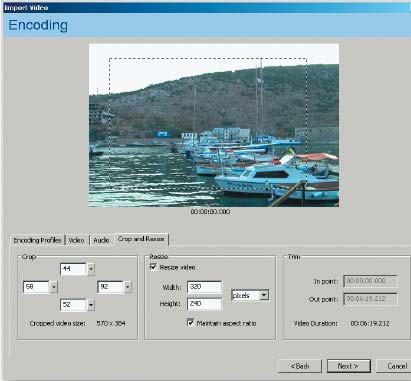The height and width of the screenshot is (381, 411).
Task: Expand the pixels unit dropdown
Action: click(264, 295)
